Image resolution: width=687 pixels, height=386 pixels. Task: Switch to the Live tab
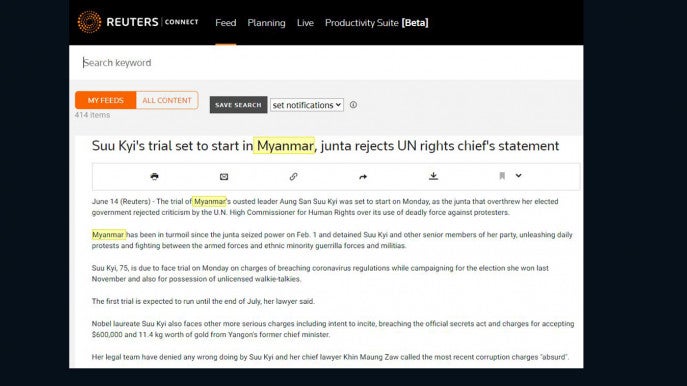click(x=305, y=23)
